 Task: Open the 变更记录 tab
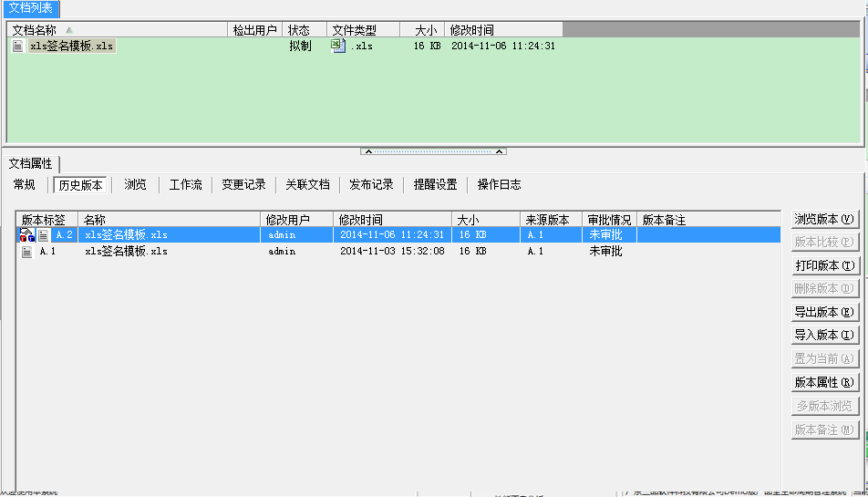(x=243, y=185)
